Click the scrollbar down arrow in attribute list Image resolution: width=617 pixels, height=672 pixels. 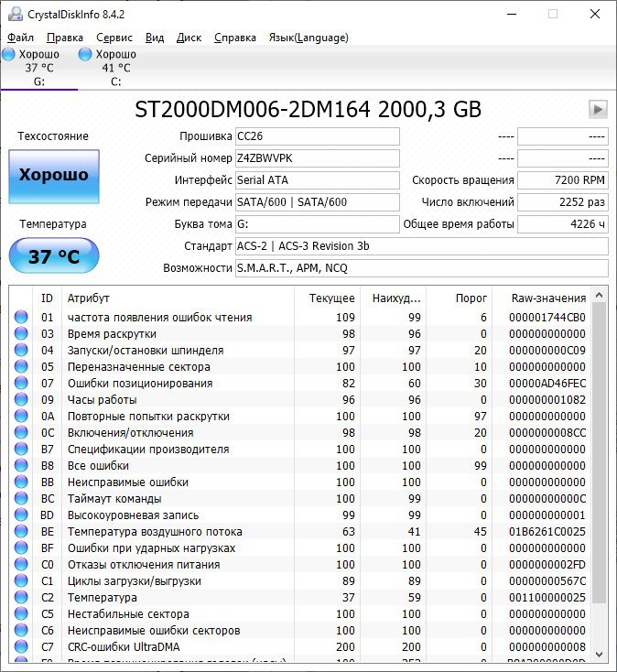coord(600,655)
